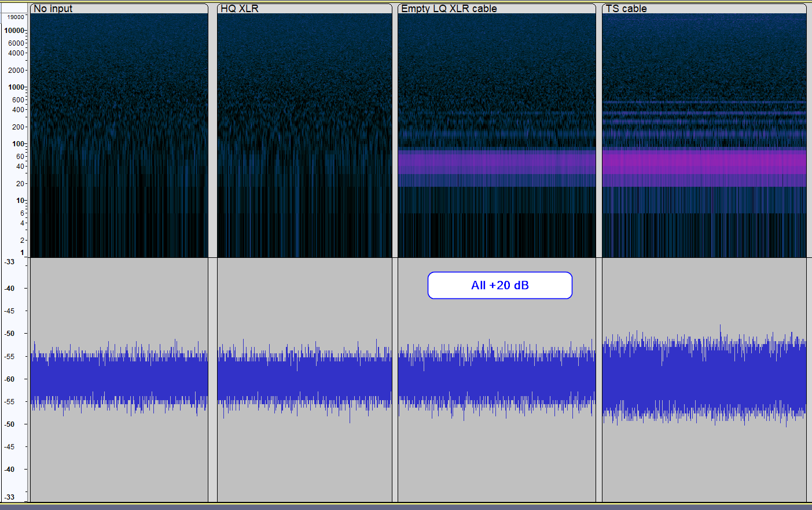Screen dimensions: 812x510
Task: Click the 6000 value on frequency scale
Action: click(16, 43)
